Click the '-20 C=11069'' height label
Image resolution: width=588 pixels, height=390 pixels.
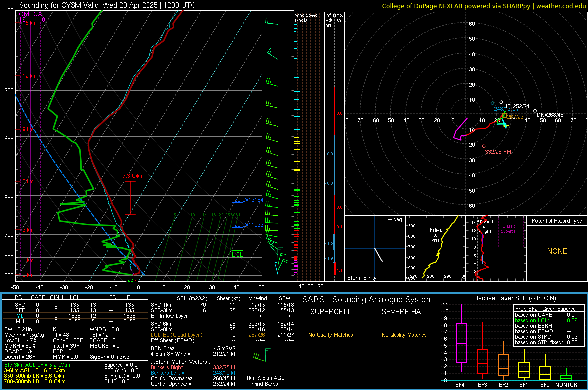coord(248,225)
